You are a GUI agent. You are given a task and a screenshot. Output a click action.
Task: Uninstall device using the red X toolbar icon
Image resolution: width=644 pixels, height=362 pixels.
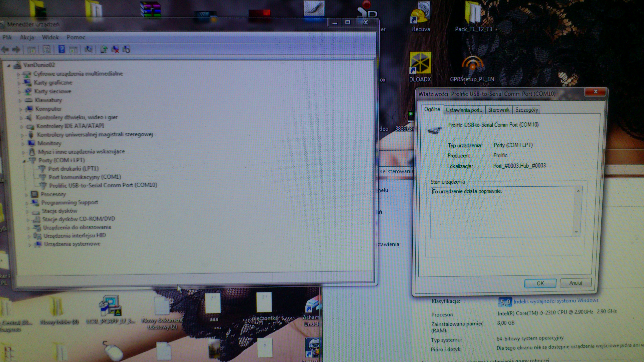pyautogui.click(x=115, y=49)
